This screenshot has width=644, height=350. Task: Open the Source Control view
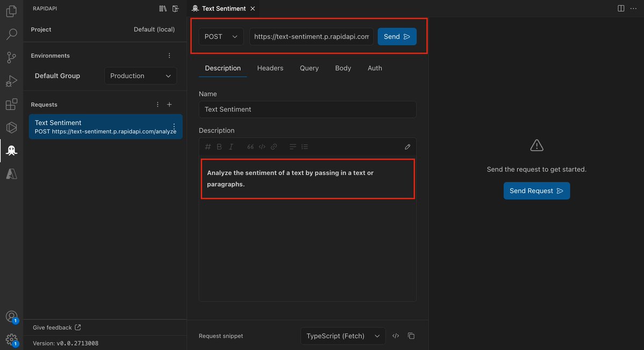pos(11,56)
